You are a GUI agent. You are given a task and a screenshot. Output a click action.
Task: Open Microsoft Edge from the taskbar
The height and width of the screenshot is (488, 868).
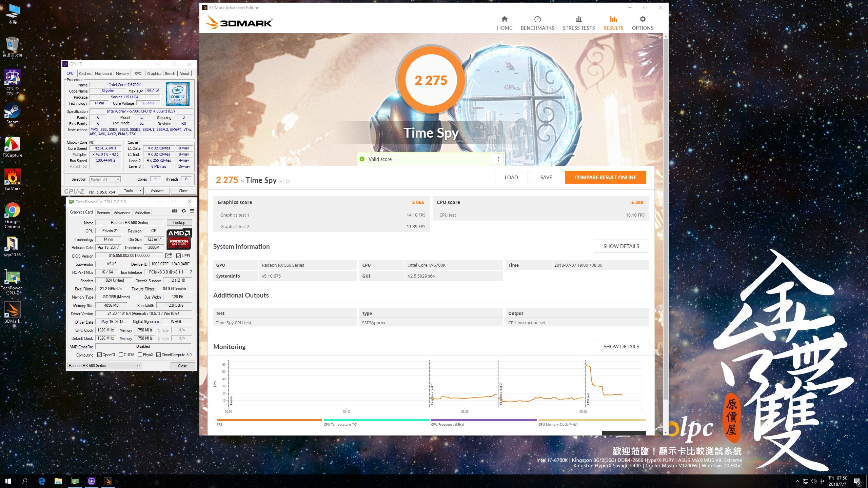click(42, 481)
